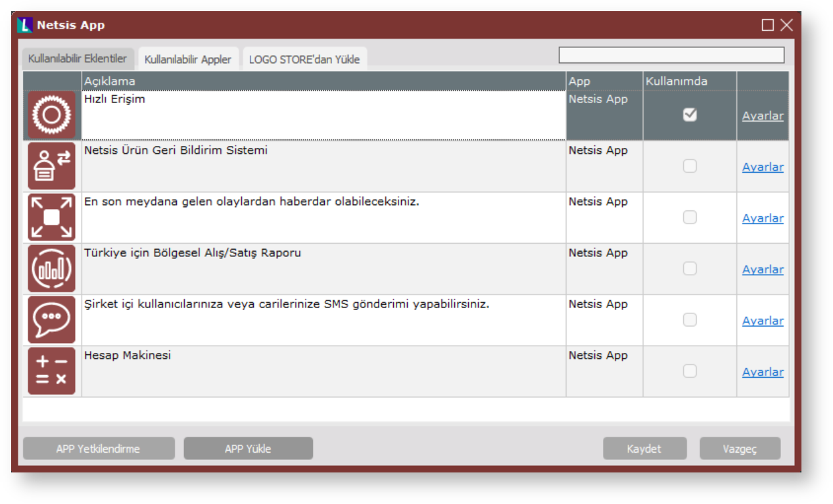Click the expand-arrows notifications icon
The width and height of the screenshot is (833, 504).
coord(51,218)
